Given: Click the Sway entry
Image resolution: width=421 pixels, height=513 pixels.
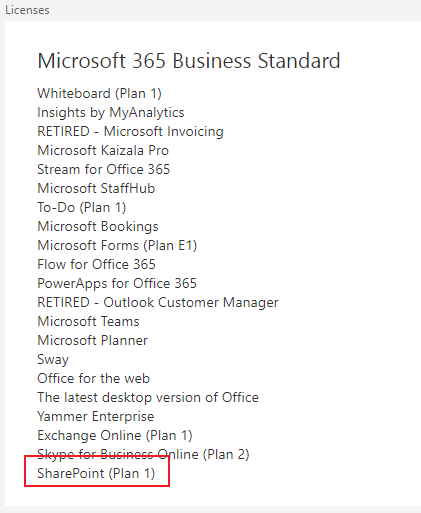Looking at the screenshot, I should (x=53, y=359).
